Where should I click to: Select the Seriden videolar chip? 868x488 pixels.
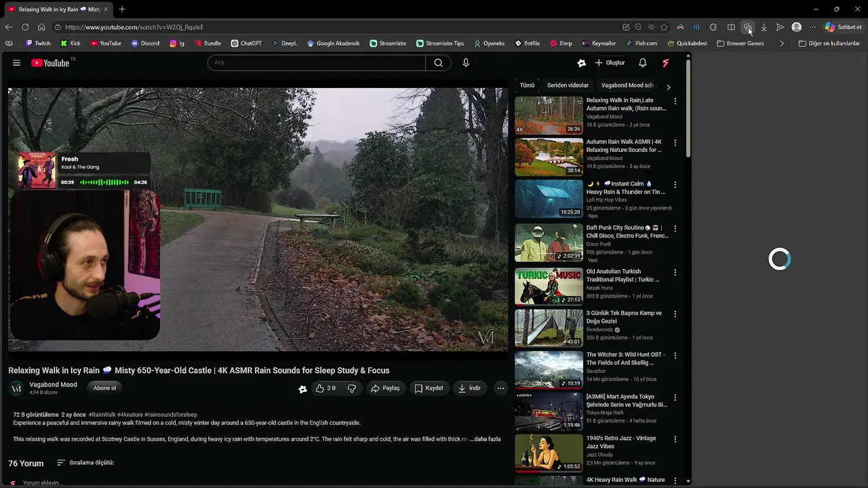568,85
